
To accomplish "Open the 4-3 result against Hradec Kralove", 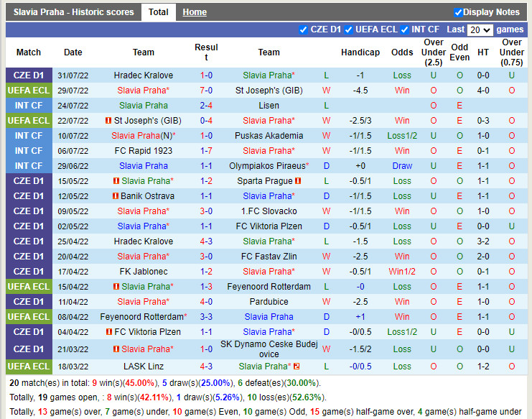I will [x=206, y=241].
